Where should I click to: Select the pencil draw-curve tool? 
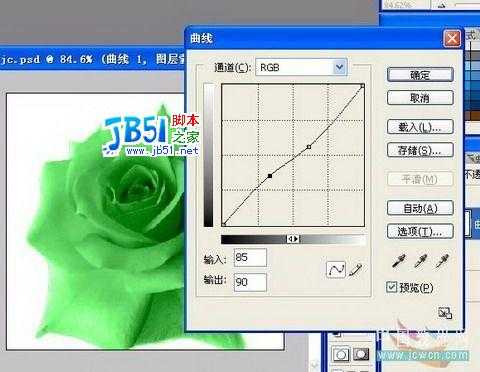click(x=355, y=269)
